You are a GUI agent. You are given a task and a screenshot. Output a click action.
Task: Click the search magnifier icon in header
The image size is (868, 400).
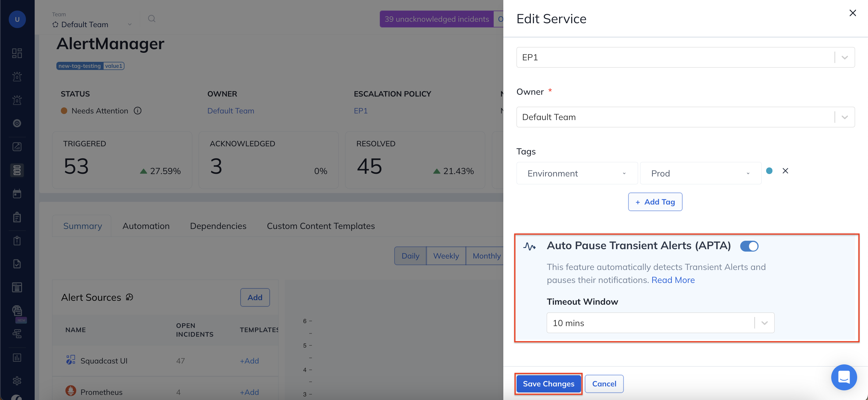152,19
